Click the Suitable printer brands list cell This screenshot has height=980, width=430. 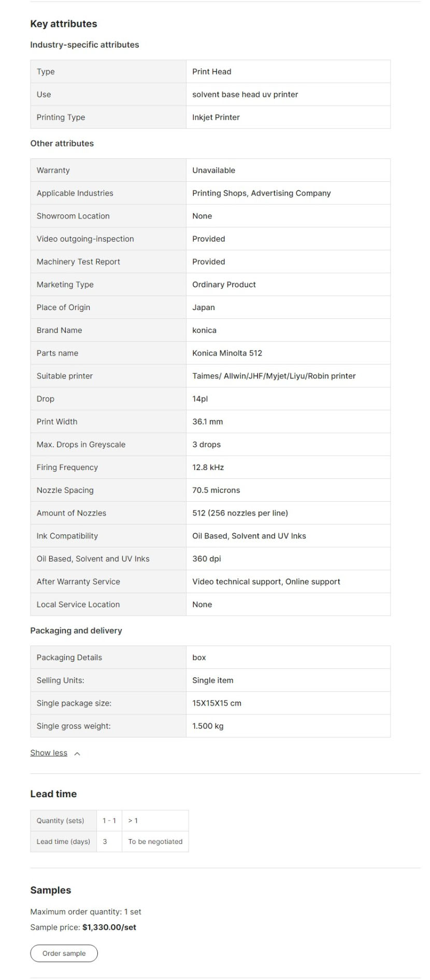click(x=274, y=376)
